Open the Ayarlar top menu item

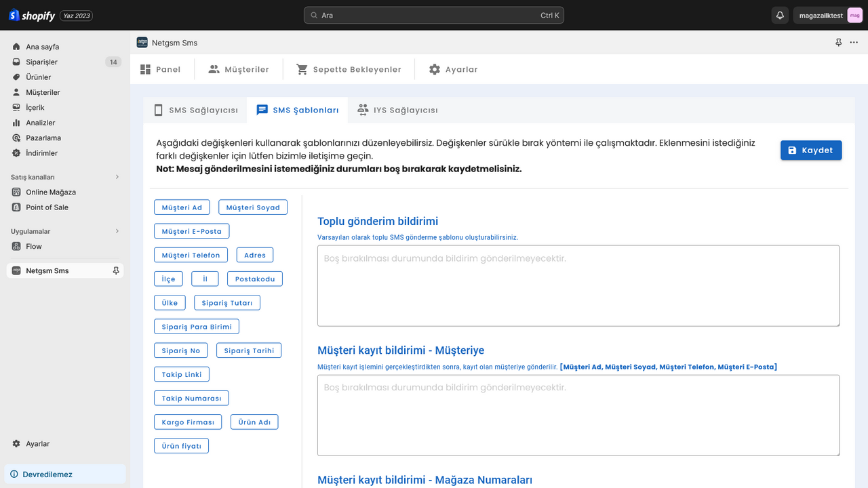click(454, 69)
